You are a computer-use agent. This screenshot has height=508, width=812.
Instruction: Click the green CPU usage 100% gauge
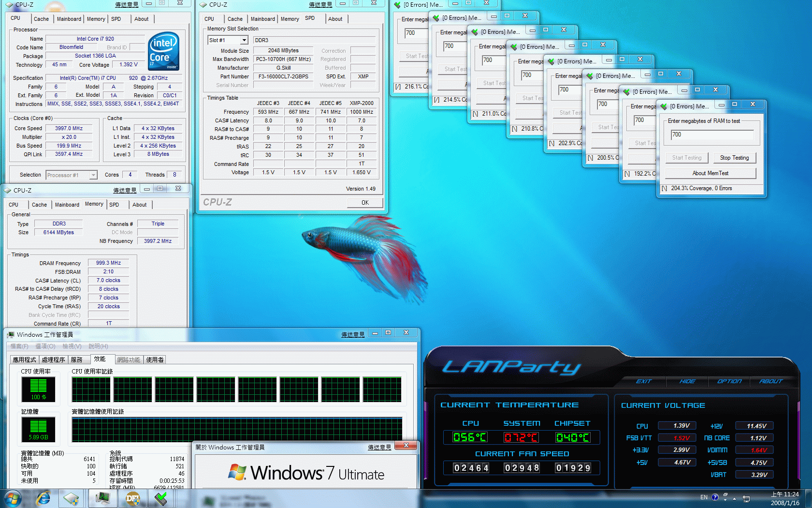point(38,389)
